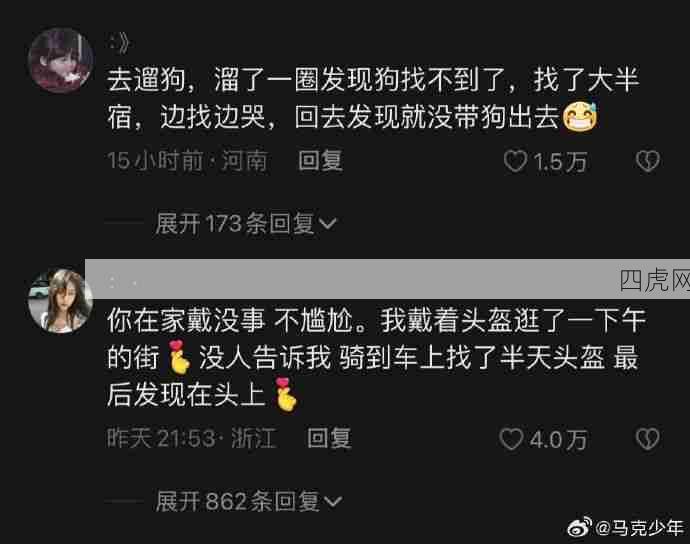690x544 pixels.
Task: Like the Henan dog-walking comment
Action: coord(515,161)
